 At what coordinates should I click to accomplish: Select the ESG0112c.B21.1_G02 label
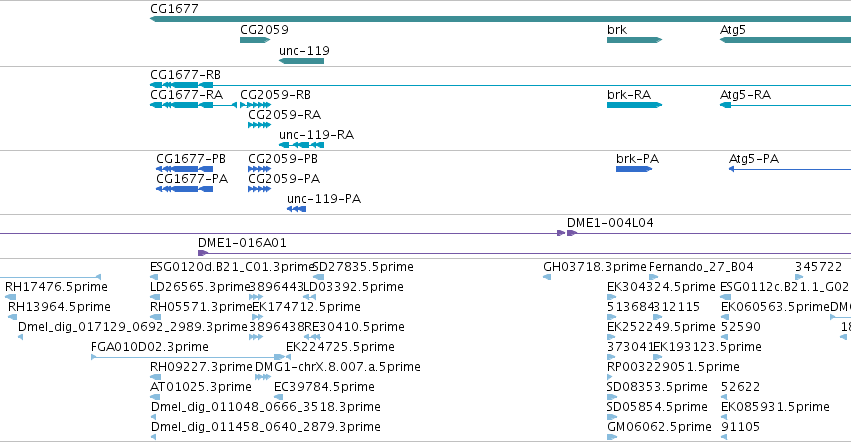click(784, 287)
